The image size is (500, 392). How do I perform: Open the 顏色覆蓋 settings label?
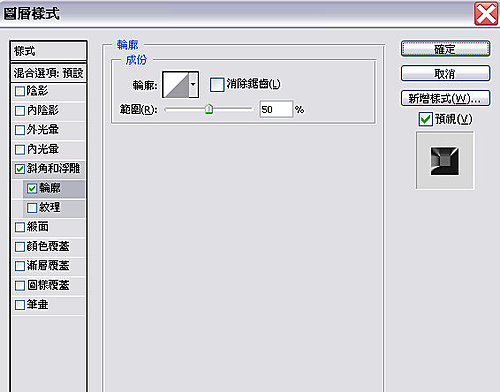click(48, 246)
